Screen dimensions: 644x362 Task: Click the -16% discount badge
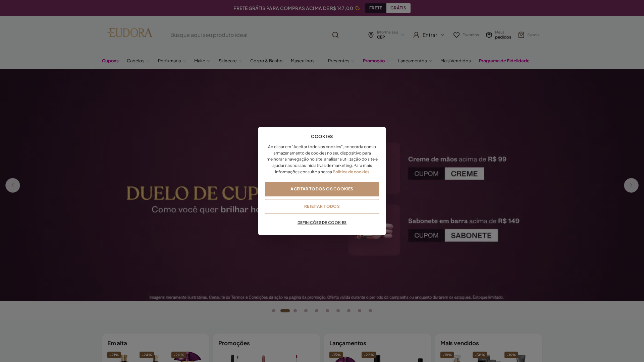511,355
